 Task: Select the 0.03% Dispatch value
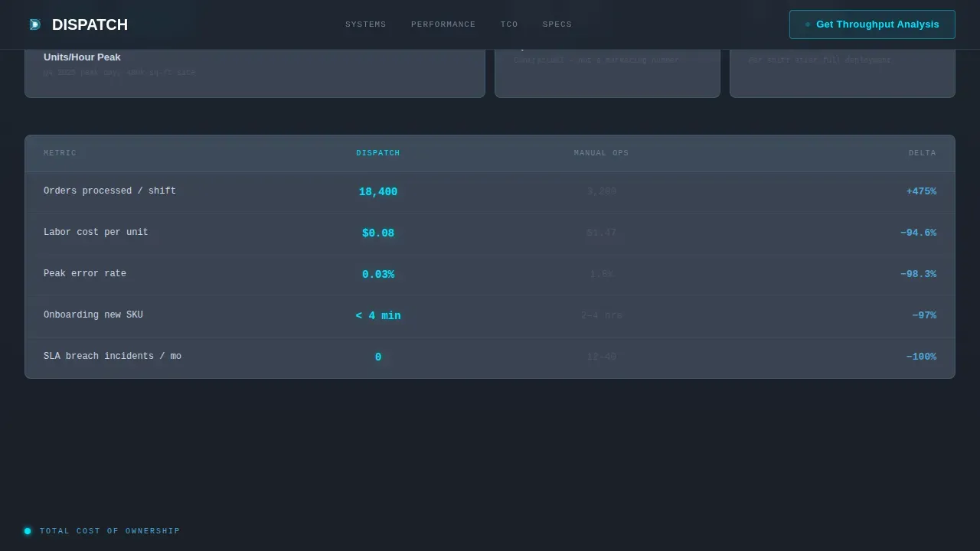378,275
